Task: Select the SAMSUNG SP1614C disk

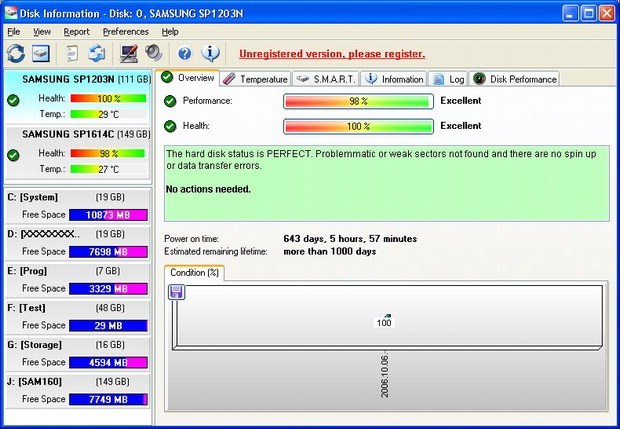Action: 75,134
